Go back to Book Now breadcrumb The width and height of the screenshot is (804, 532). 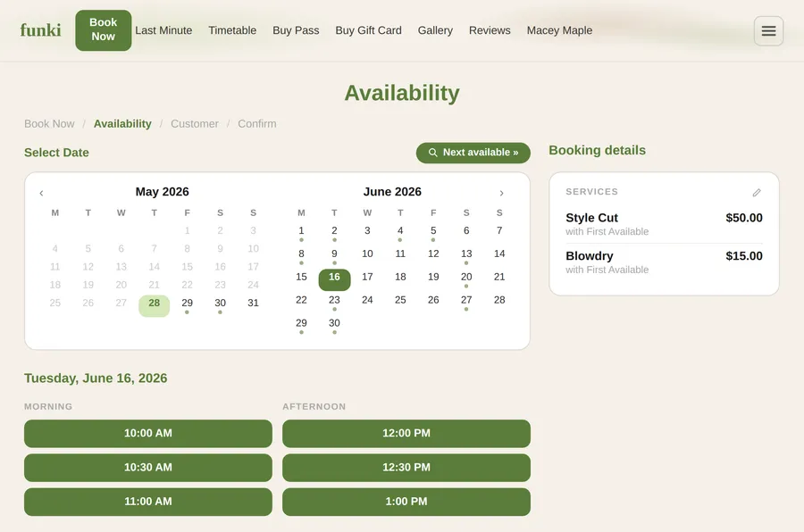coord(49,123)
